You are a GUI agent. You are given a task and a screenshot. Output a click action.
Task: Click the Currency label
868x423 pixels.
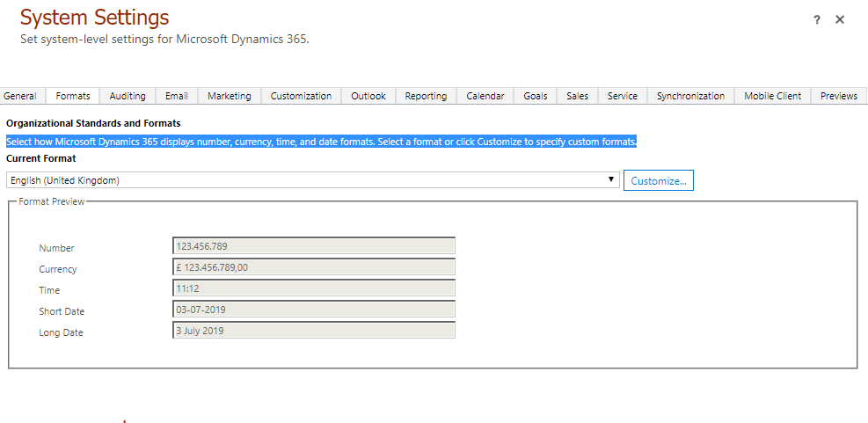click(x=57, y=269)
